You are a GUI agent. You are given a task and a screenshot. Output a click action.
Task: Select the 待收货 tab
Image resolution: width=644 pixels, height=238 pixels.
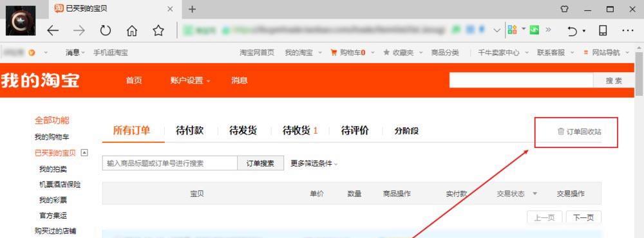click(x=300, y=131)
